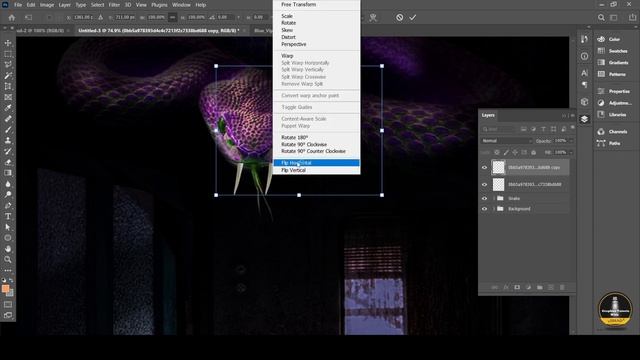Hide the Snake group via eye icon
The height and width of the screenshot is (360, 640).
tap(484, 198)
